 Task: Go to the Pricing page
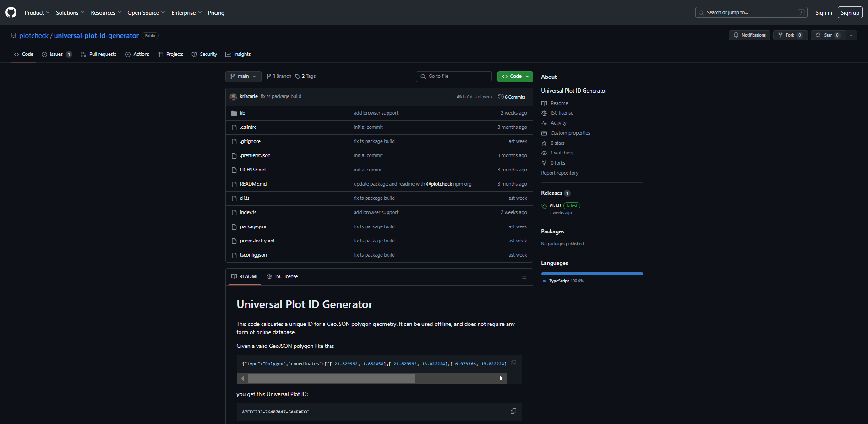[216, 13]
